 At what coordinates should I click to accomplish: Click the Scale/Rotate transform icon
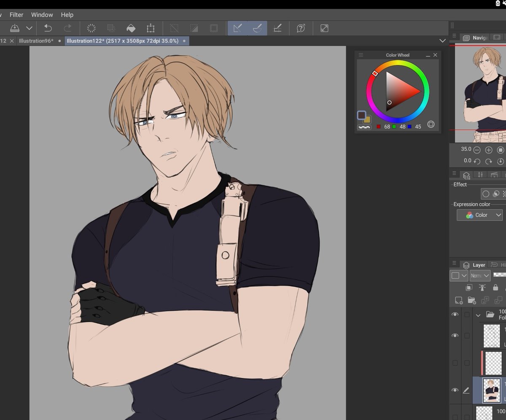(151, 28)
